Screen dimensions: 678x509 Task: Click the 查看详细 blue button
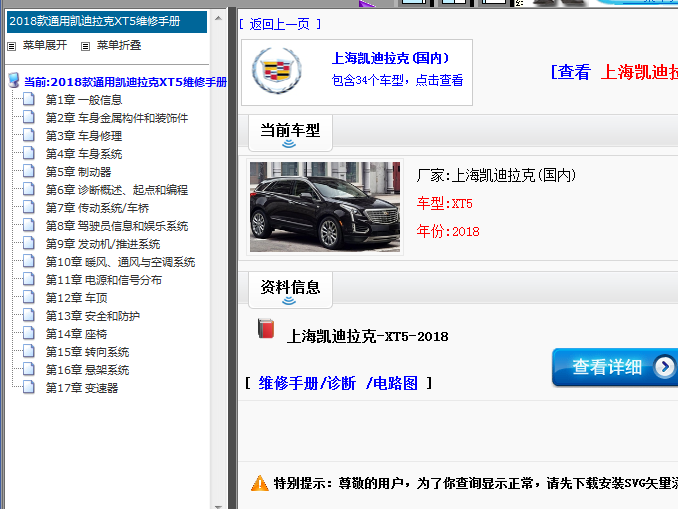point(615,367)
